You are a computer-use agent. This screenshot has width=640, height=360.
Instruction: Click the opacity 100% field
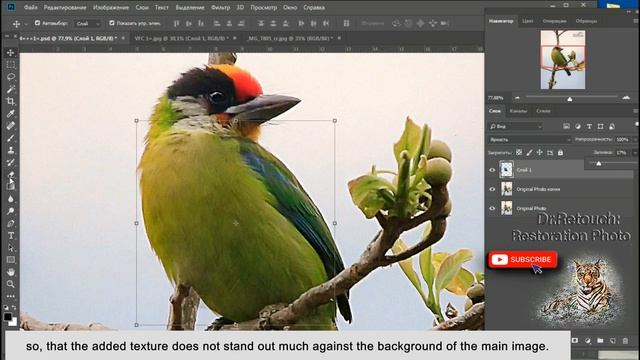[x=623, y=140]
